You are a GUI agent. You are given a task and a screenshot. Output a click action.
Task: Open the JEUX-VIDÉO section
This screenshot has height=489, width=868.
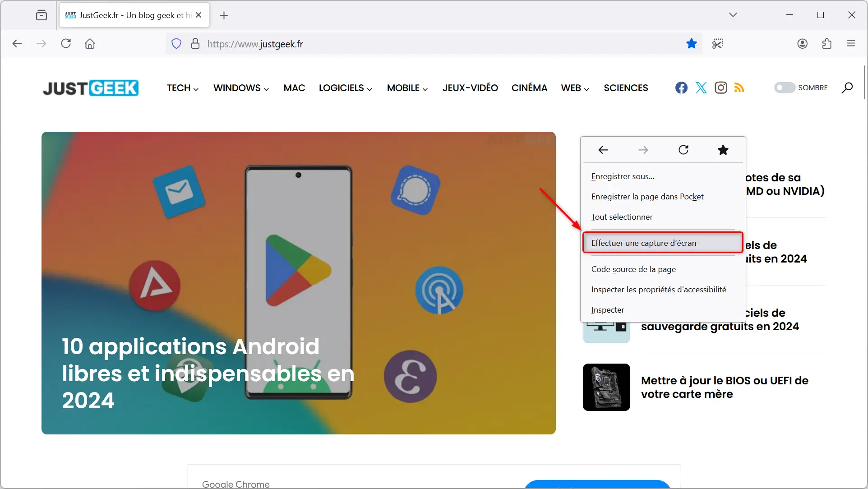click(470, 88)
